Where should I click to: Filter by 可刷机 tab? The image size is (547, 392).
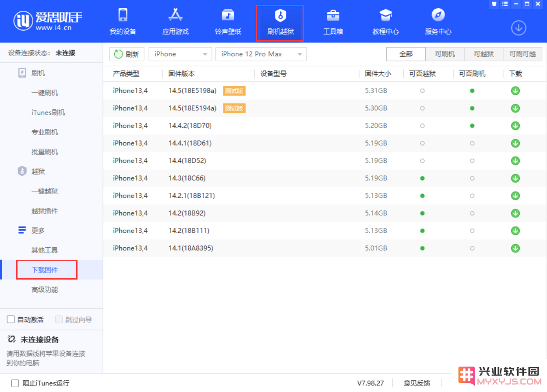(445, 54)
